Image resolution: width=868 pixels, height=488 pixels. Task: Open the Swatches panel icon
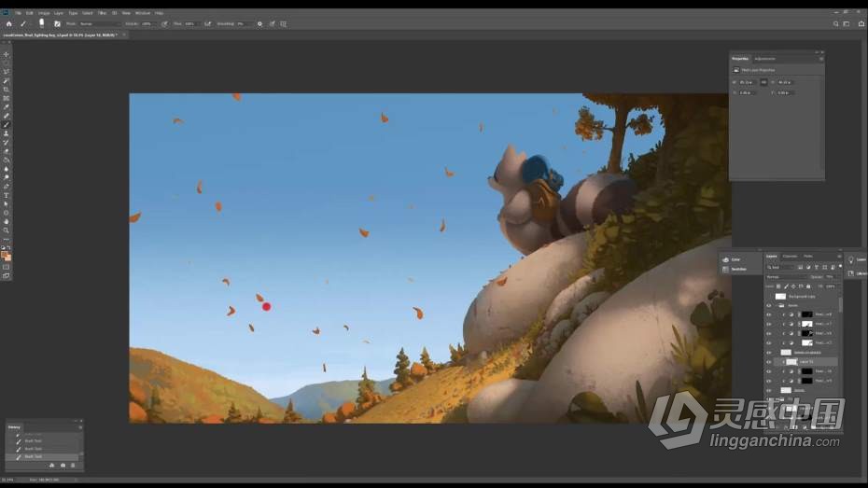(x=725, y=269)
